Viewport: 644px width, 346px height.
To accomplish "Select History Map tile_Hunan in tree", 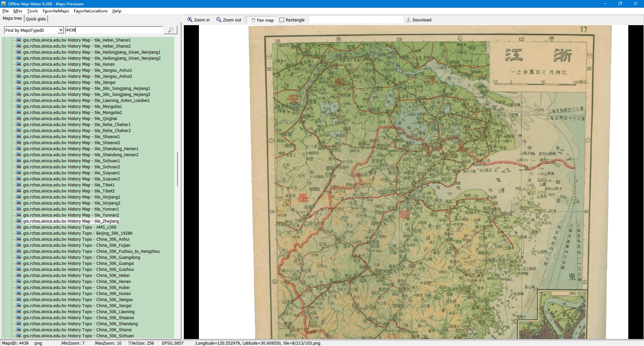I will 69,64.
